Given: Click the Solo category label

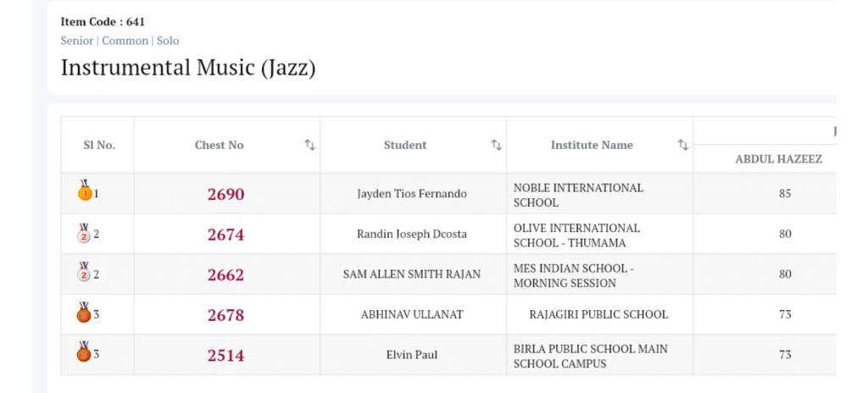Looking at the screenshot, I should pos(168,41).
